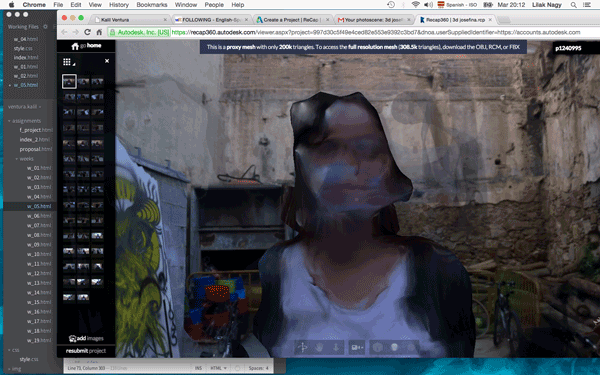Open w_19.html in weeks folder
The image size is (600, 375).
39,340
